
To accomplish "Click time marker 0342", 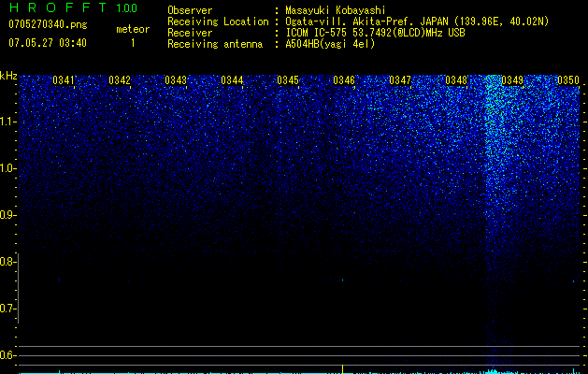I will coord(120,80).
